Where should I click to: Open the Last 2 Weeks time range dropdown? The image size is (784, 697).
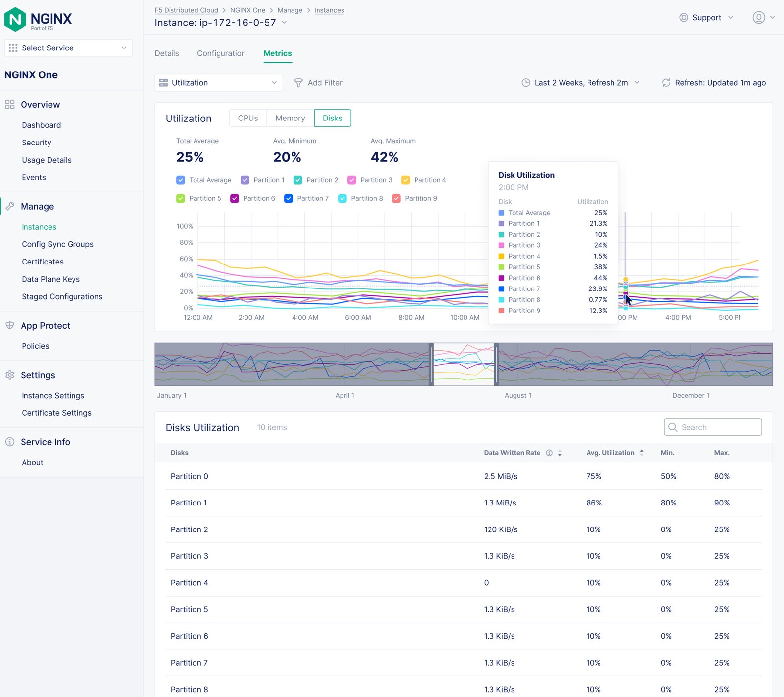pyautogui.click(x=581, y=83)
